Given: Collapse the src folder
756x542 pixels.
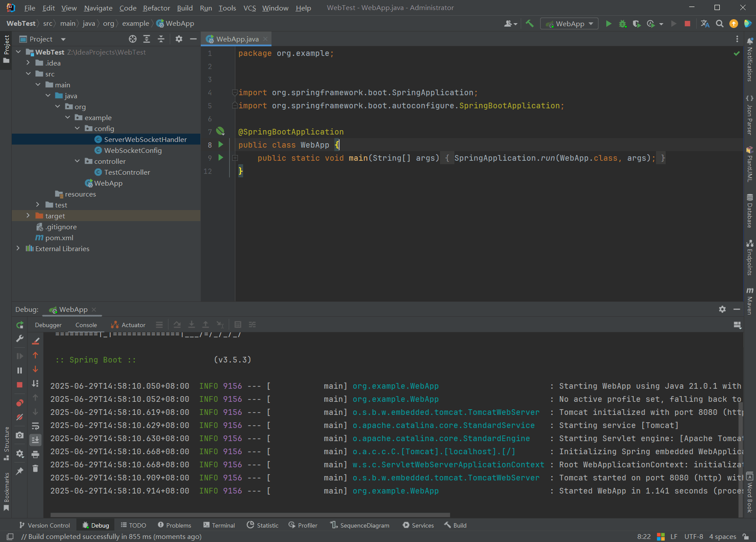Looking at the screenshot, I should pos(28,74).
